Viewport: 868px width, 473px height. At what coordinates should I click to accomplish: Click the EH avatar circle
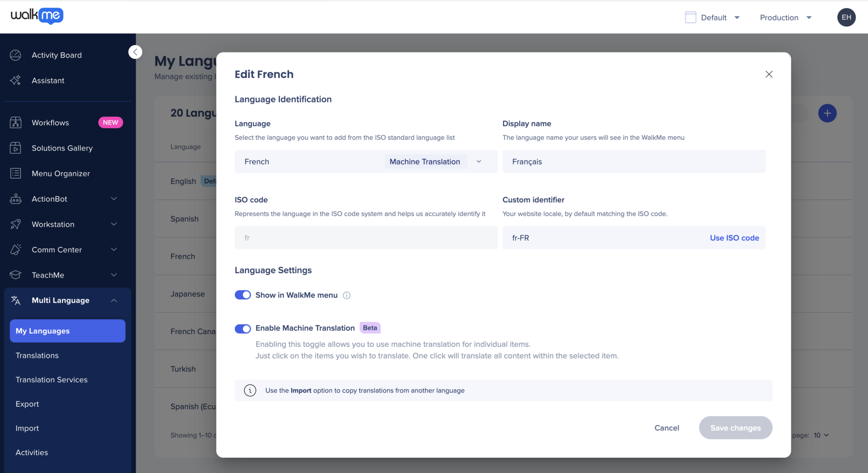point(846,17)
